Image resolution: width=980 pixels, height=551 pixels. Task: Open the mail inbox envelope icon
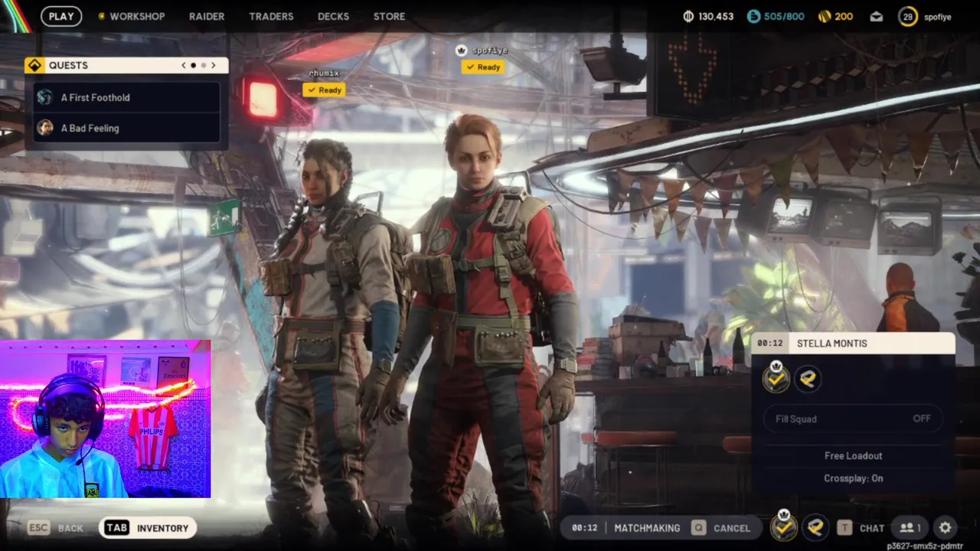coord(877,16)
